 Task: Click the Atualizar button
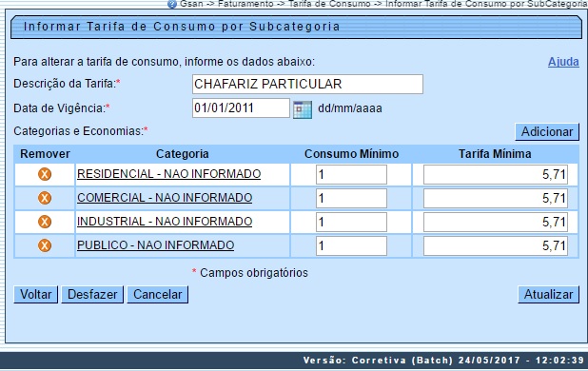548,295
